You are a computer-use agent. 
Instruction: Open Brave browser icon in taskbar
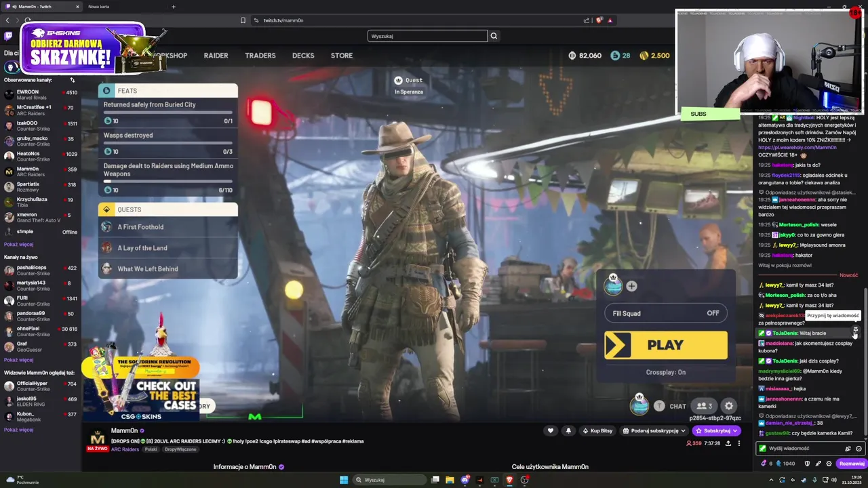tap(509, 480)
